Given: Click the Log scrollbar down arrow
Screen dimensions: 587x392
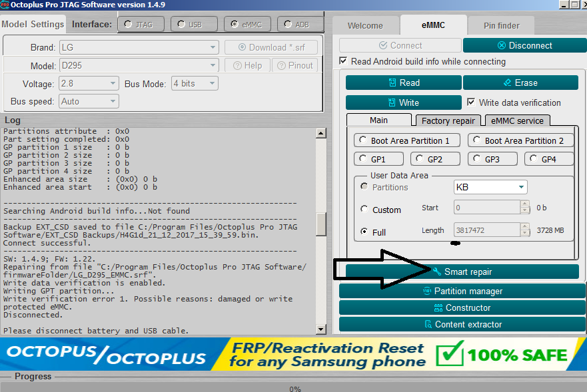Looking at the screenshot, I should pyautogui.click(x=321, y=329).
